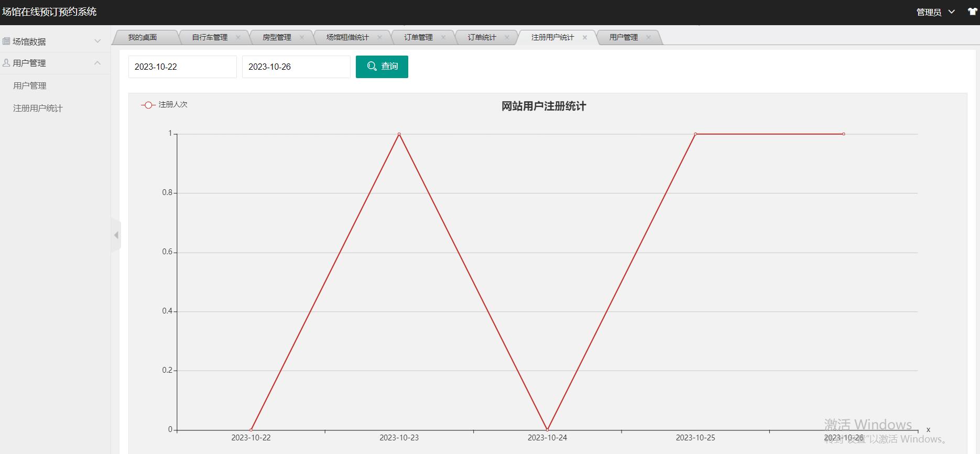Click the y-axis value 0.4

click(x=167, y=311)
